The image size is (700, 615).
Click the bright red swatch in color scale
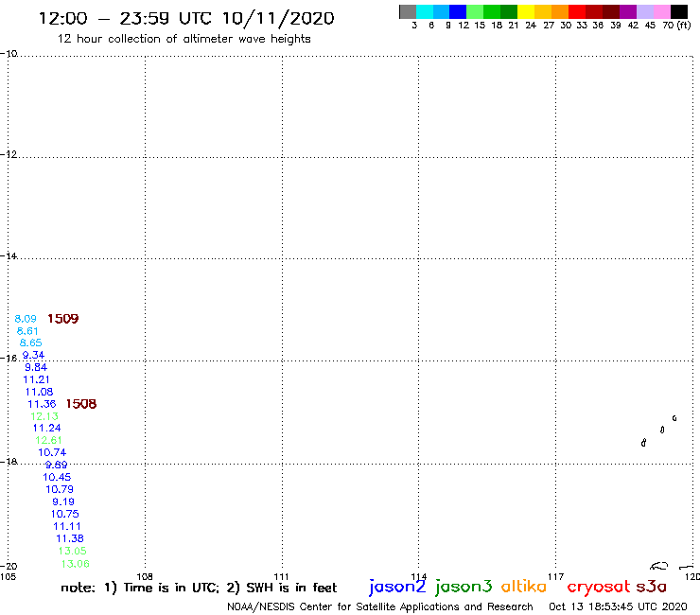(x=577, y=11)
